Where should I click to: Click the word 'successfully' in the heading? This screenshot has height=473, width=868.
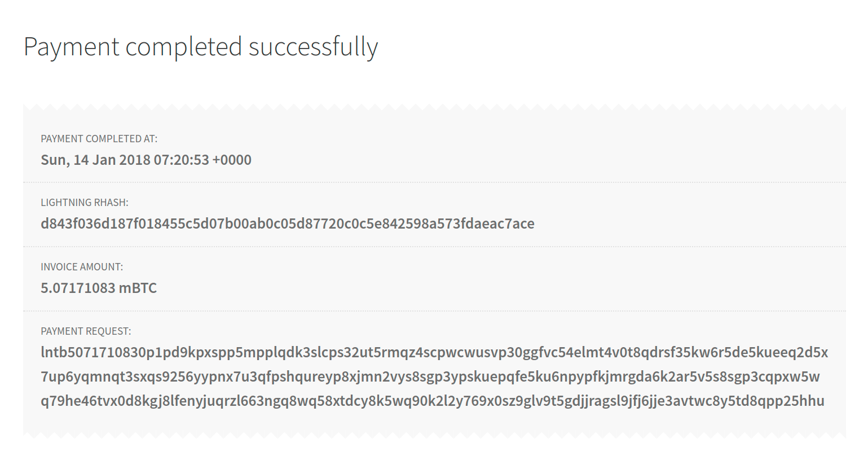313,47
